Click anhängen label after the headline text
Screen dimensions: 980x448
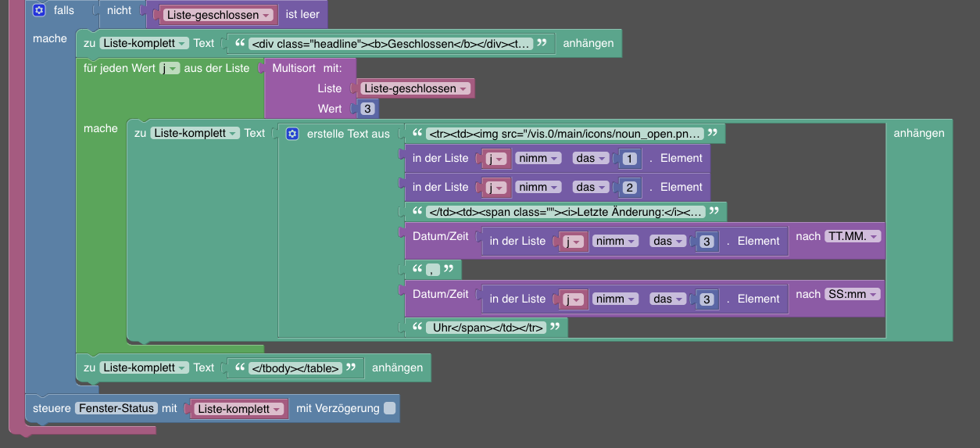pos(588,44)
